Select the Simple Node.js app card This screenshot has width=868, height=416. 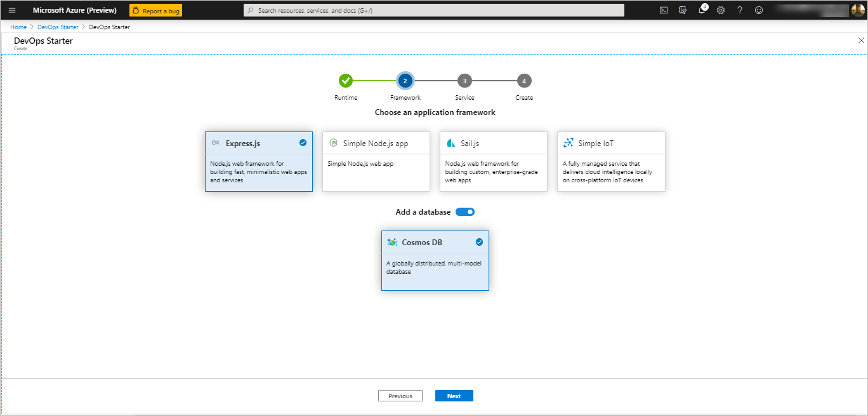[x=376, y=162]
